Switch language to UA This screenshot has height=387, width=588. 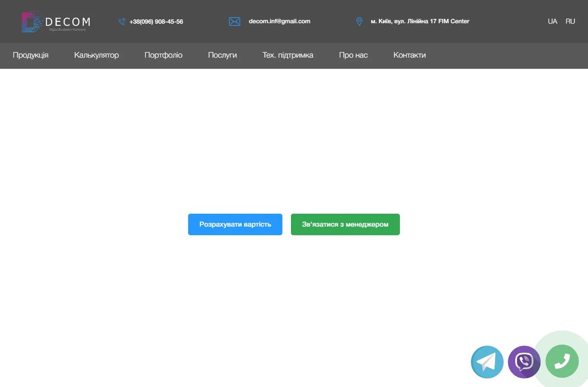click(553, 21)
